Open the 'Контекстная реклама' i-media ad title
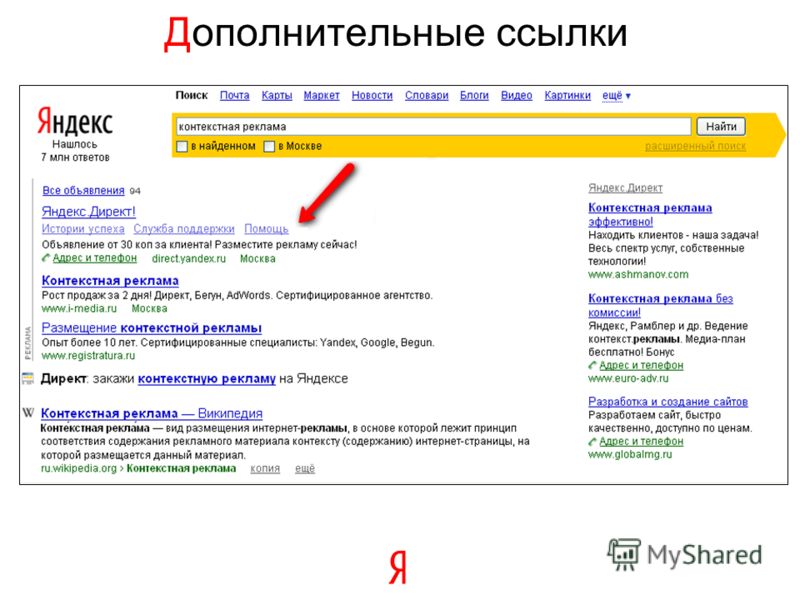This screenshot has height=600, width=800. point(110,281)
